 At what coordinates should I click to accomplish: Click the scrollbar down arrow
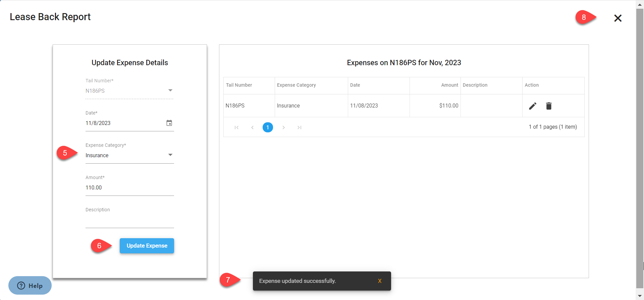coord(640,296)
